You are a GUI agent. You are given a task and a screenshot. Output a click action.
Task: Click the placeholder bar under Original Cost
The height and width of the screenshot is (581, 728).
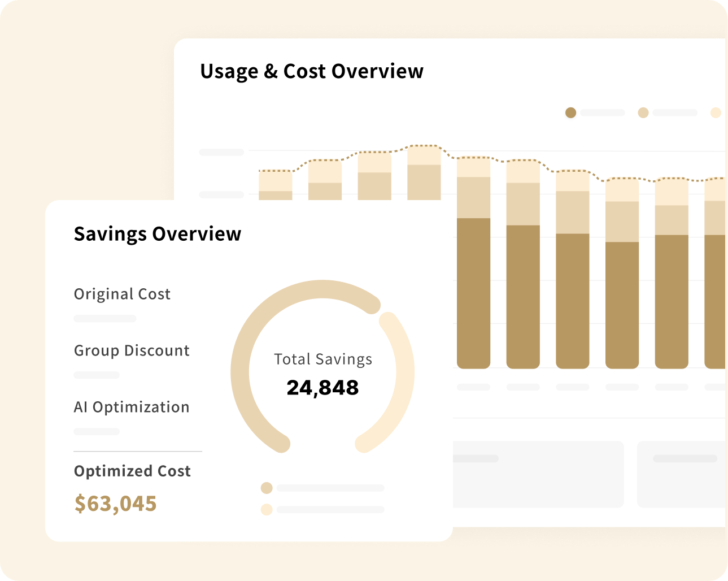(x=105, y=319)
